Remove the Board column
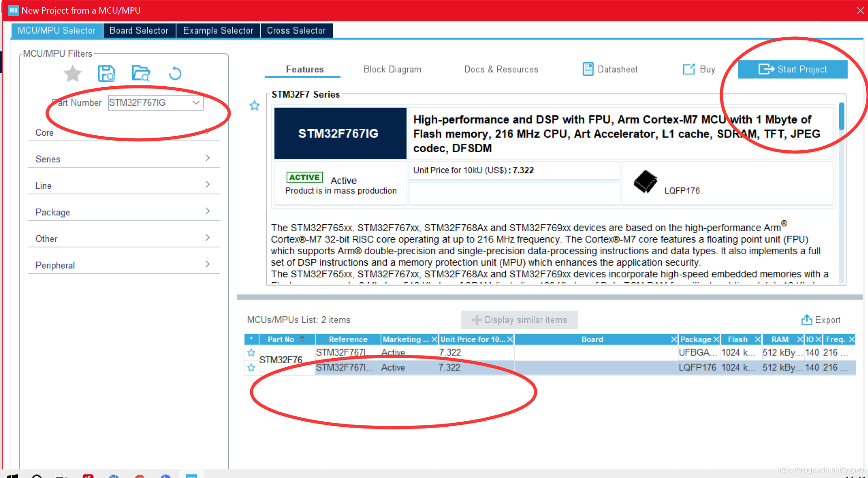Viewport: 868px width, 478px height. pos(674,340)
